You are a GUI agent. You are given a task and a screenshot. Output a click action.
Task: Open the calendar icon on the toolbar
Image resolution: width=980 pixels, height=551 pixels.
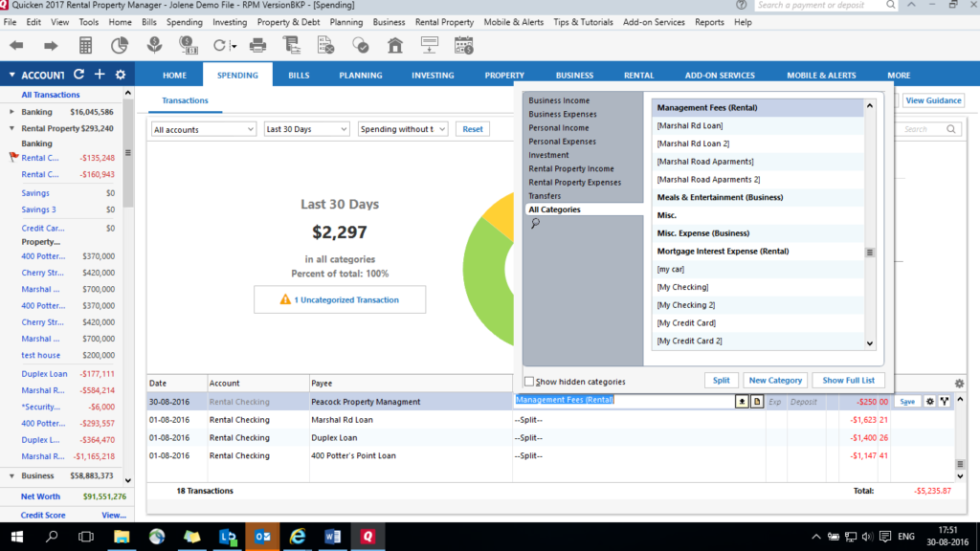tap(462, 44)
